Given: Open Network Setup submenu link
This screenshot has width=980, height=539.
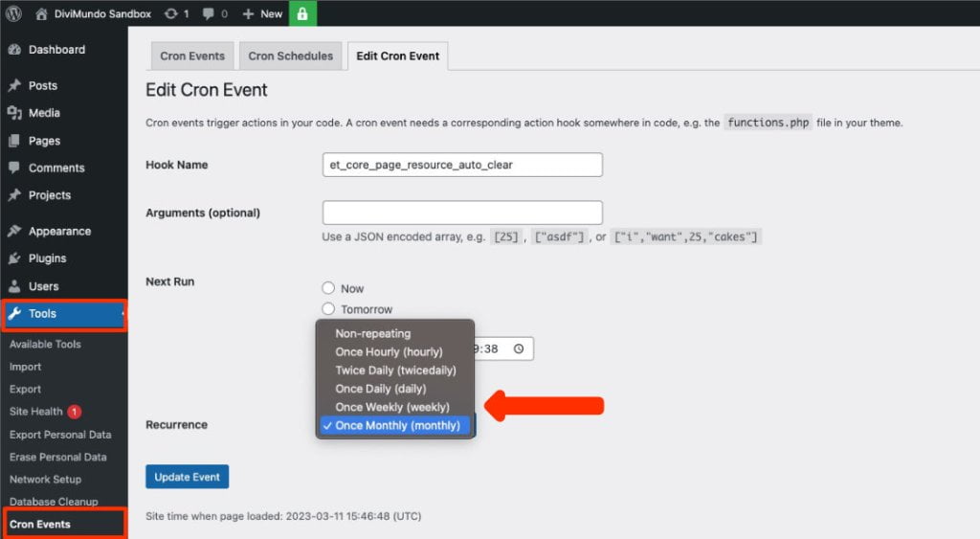Looking at the screenshot, I should point(45,479).
